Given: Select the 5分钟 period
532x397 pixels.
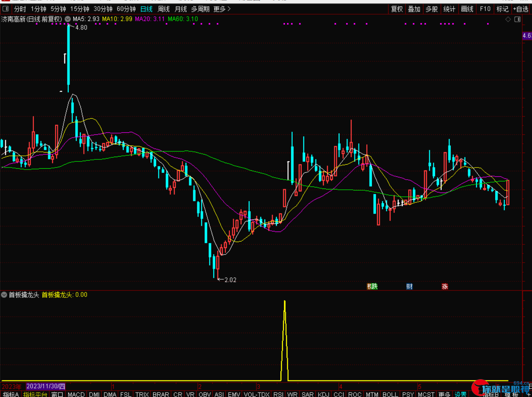Looking at the screenshot, I should (x=58, y=9).
